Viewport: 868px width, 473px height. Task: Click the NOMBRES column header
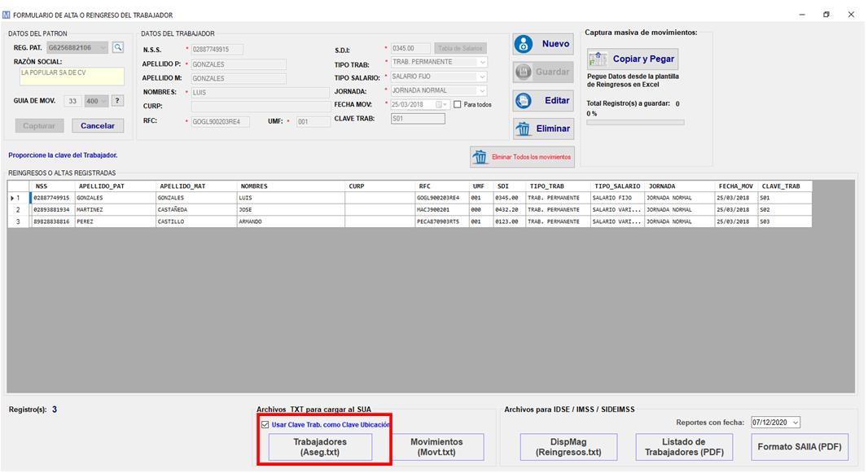291,186
